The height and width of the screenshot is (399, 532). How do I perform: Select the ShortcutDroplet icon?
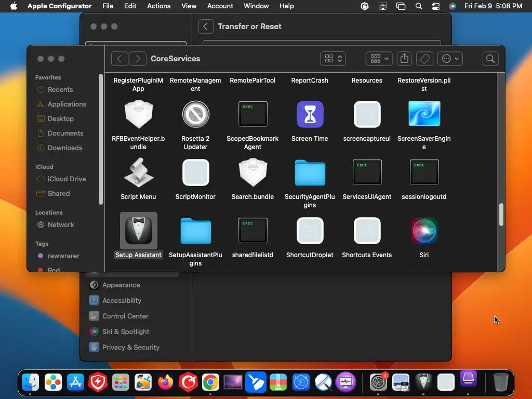[310, 231]
